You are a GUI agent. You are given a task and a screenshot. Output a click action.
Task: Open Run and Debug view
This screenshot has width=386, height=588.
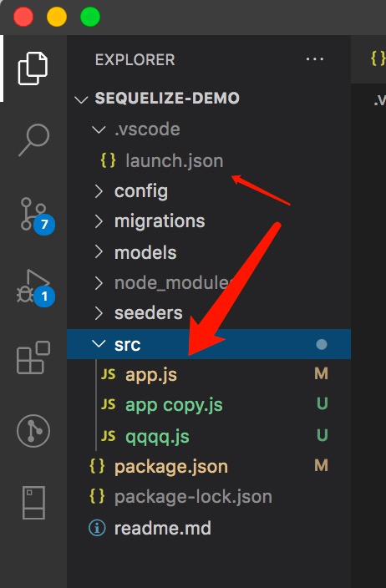coord(35,288)
